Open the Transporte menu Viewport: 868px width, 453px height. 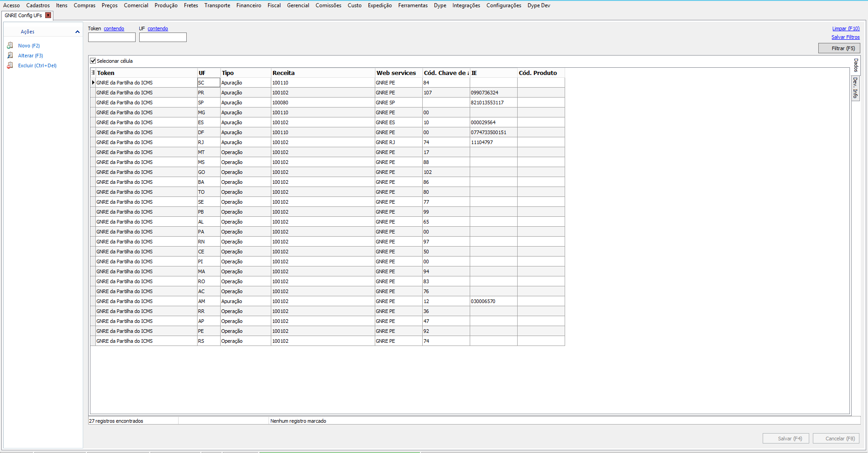point(217,5)
